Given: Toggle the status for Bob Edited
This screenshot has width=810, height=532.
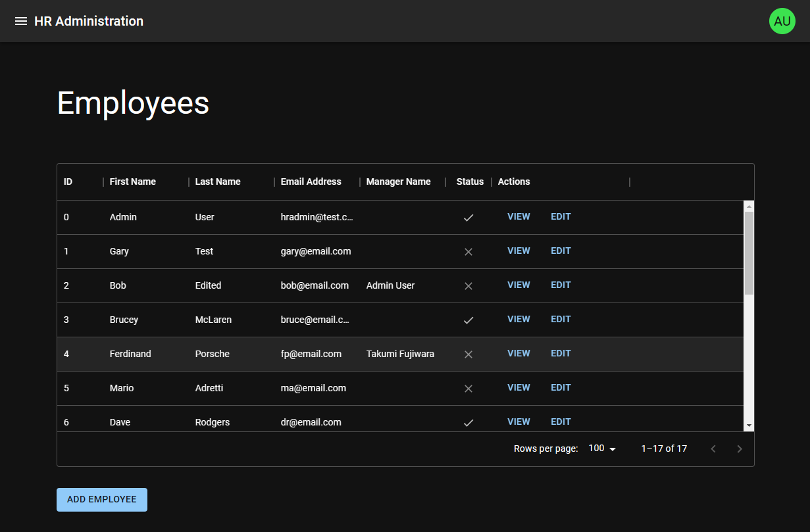Looking at the screenshot, I should pos(468,285).
